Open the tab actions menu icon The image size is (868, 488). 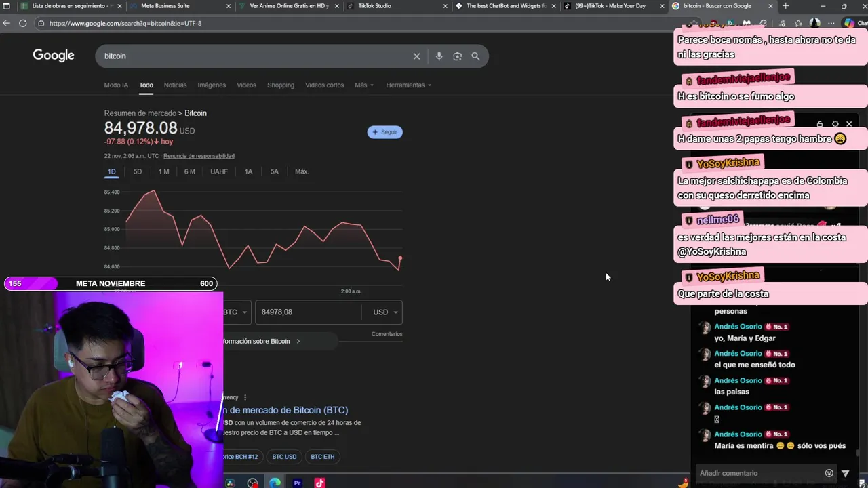point(6,6)
